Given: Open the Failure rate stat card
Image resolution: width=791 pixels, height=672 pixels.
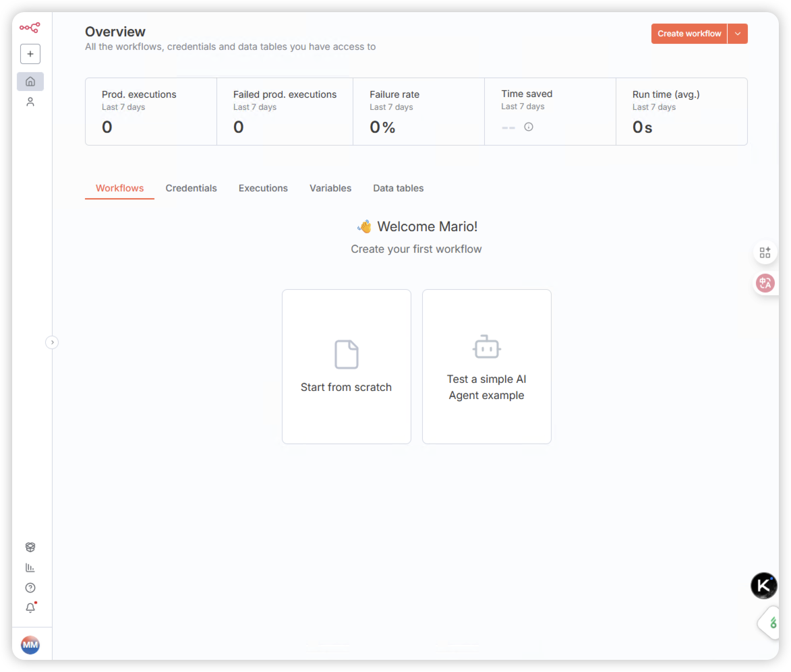Looking at the screenshot, I should [x=419, y=111].
